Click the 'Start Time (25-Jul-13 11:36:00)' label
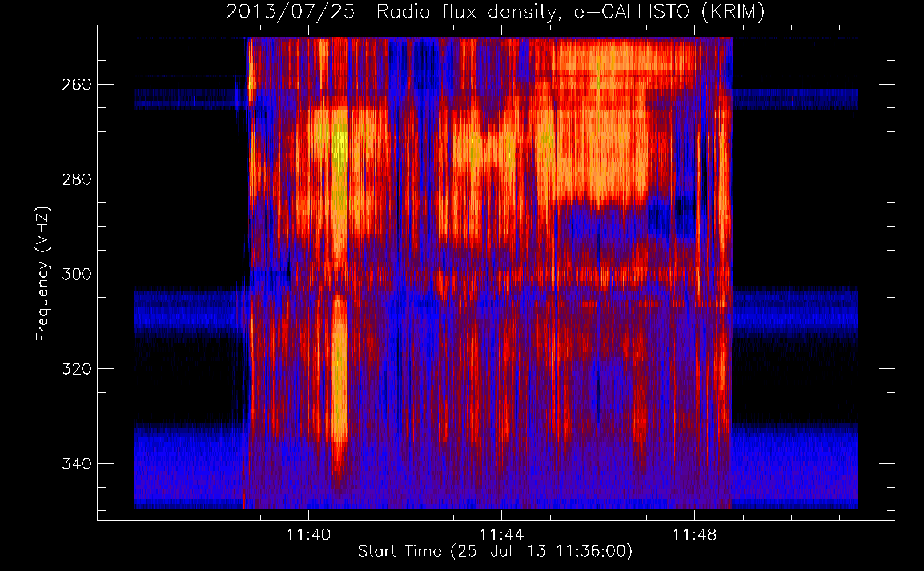 (x=495, y=552)
